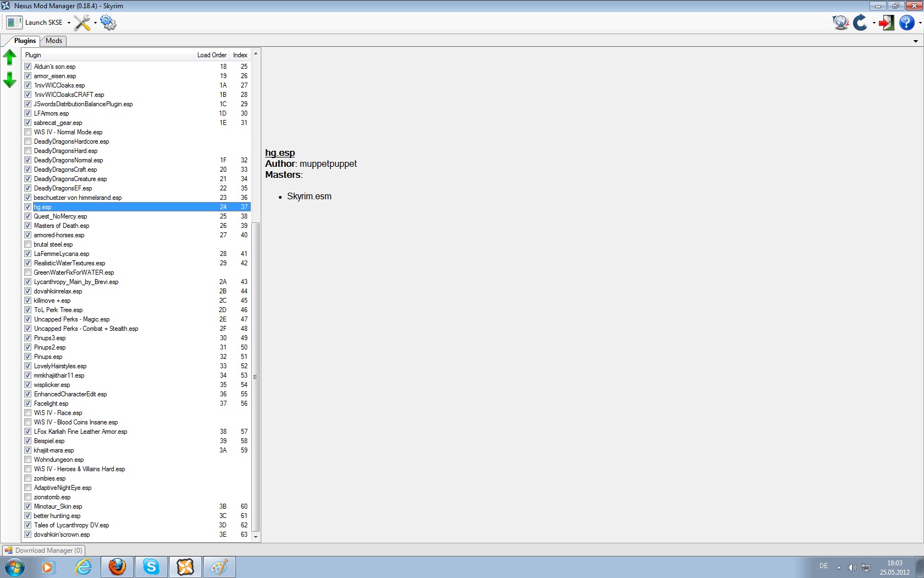
Task: Open help with the blue question mark icon
Action: click(x=907, y=23)
